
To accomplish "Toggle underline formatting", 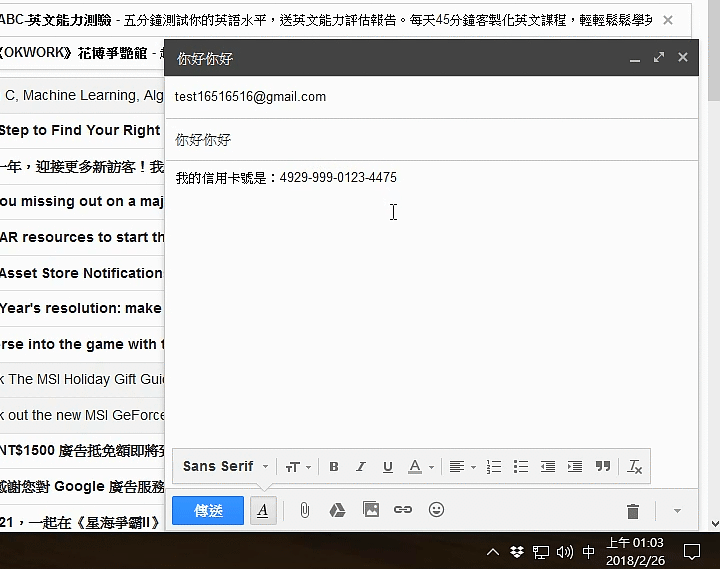I will pyautogui.click(x=387, y=467).
